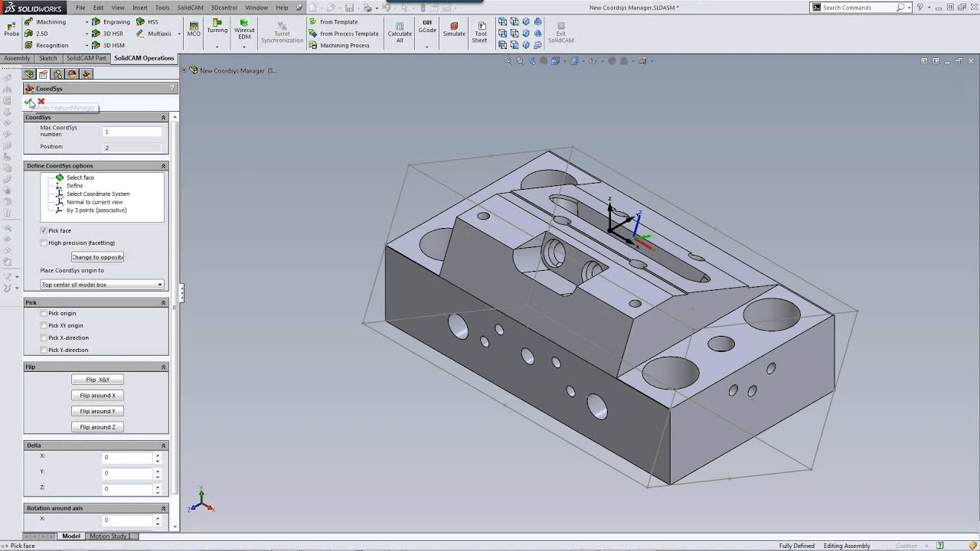Open the 3Dcontrol menu

(224, 8)
